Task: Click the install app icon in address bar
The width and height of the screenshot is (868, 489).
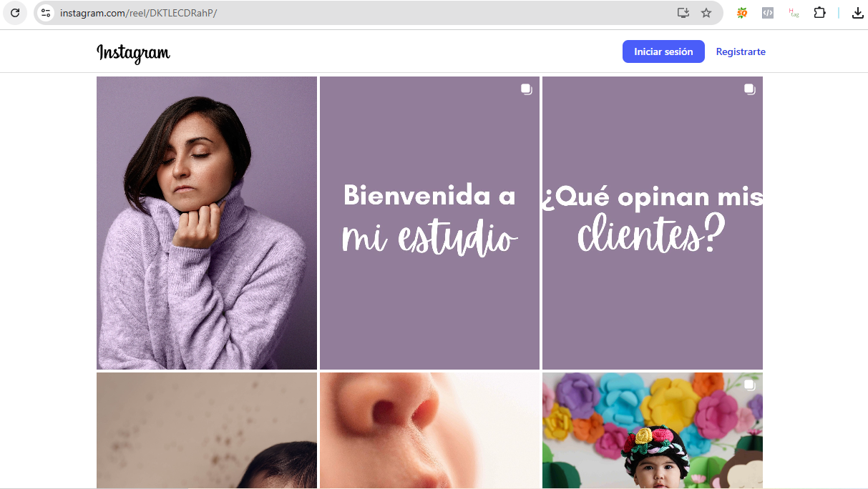Action: pyautogui.click(x=683, y=13)
